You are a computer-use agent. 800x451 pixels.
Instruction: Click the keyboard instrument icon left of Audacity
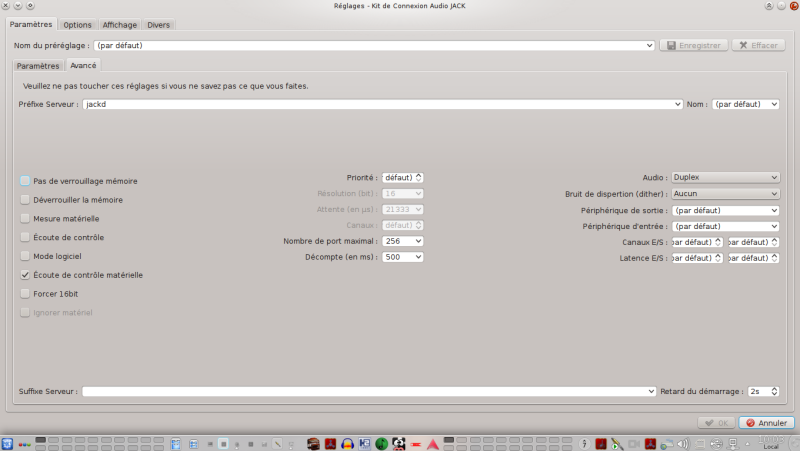pos(313,444)
